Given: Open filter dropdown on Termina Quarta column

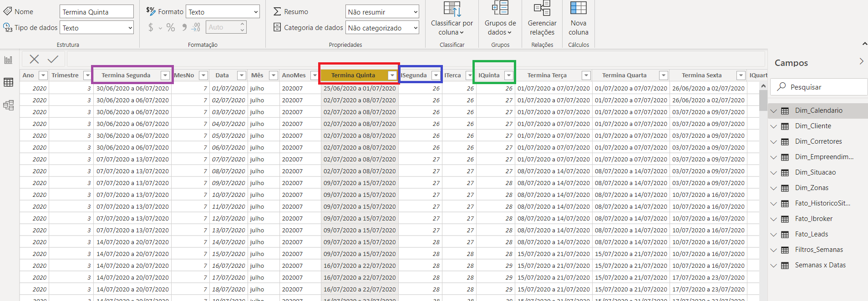Looking at the screenshot, I should click(x=664, y=75).
